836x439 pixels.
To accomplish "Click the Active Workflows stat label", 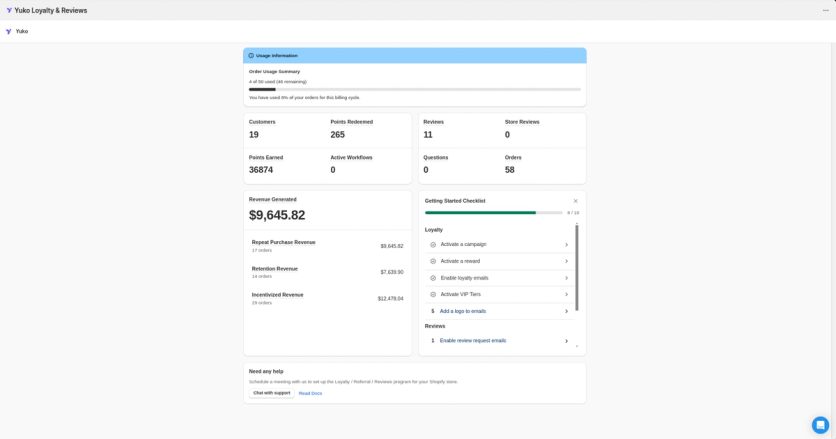I will coord(351,158).
